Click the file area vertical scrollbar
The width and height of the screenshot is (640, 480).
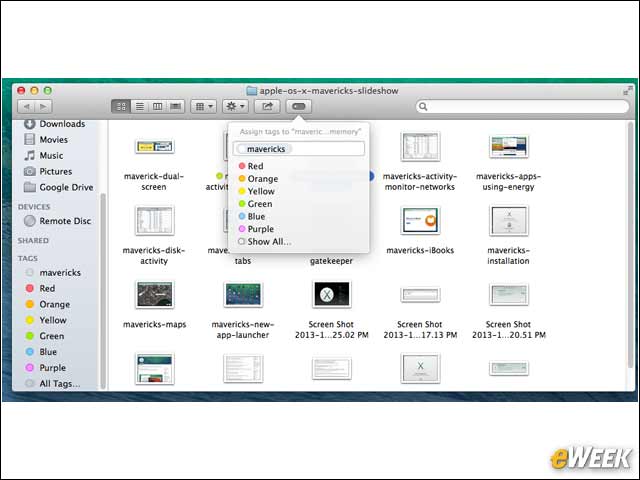(631, 245)
